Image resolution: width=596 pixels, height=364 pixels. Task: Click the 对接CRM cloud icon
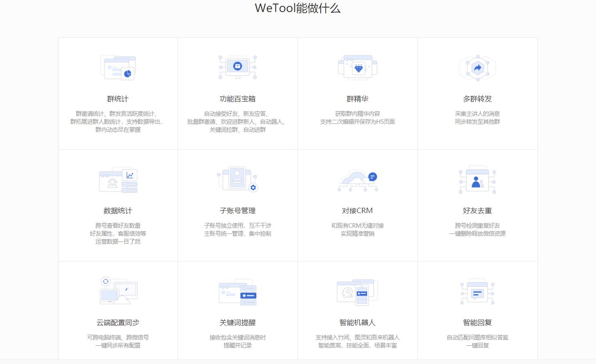pyautogui.click(x=358, y=180)
